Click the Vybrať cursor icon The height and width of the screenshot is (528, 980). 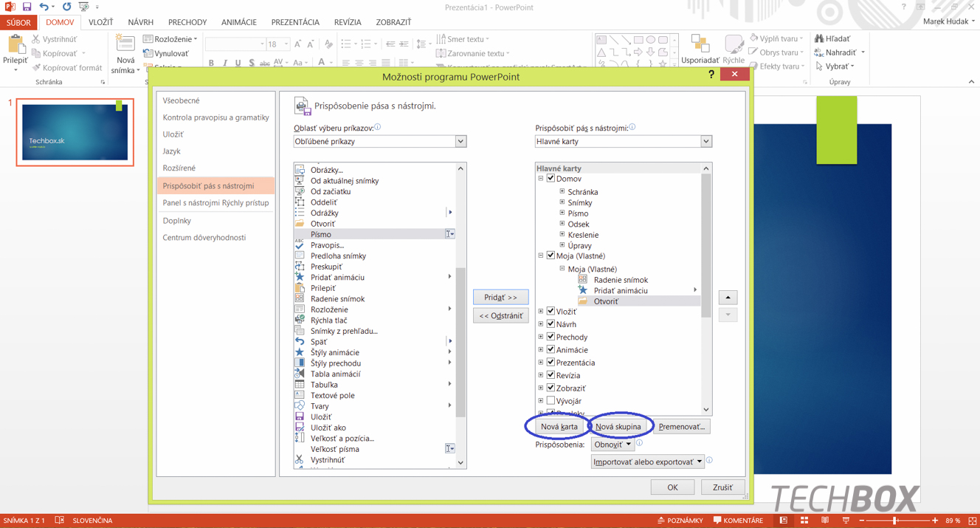click(x=819, y=66)
